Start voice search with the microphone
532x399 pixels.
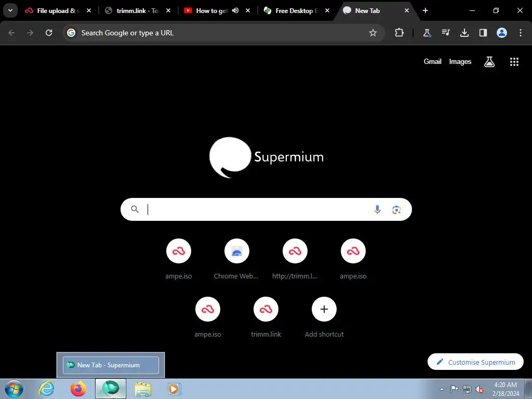click(x=377, y=209)
